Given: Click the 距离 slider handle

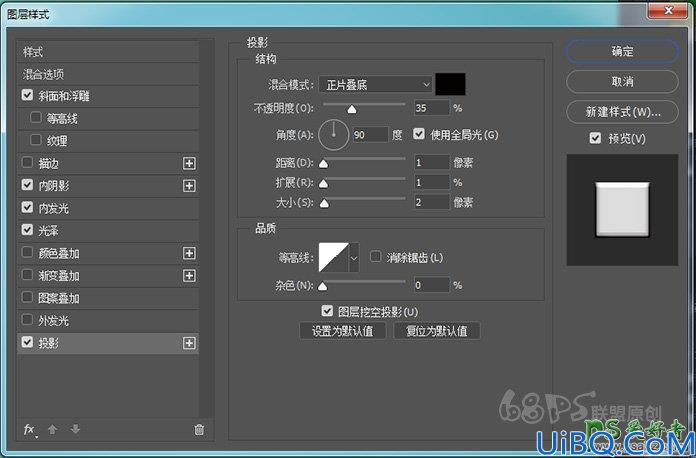Looking at the screenshot, I should [324, 164].
